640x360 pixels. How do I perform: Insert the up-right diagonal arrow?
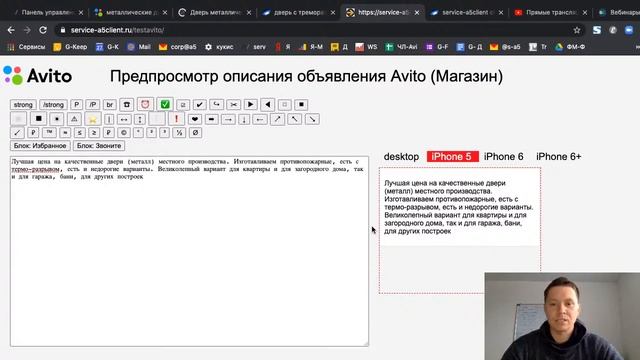point(278,119)
